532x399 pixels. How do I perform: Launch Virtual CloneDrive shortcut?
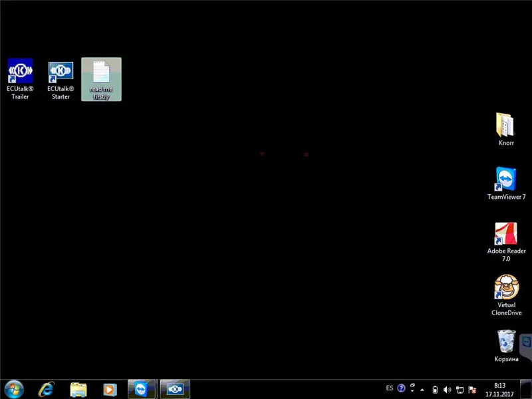[x=506, y=295]
